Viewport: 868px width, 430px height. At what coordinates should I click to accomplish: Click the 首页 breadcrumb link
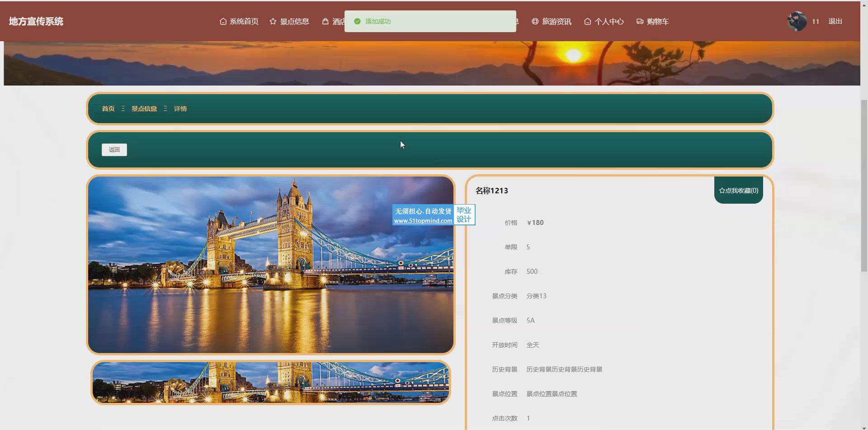(x=108, y=108)
